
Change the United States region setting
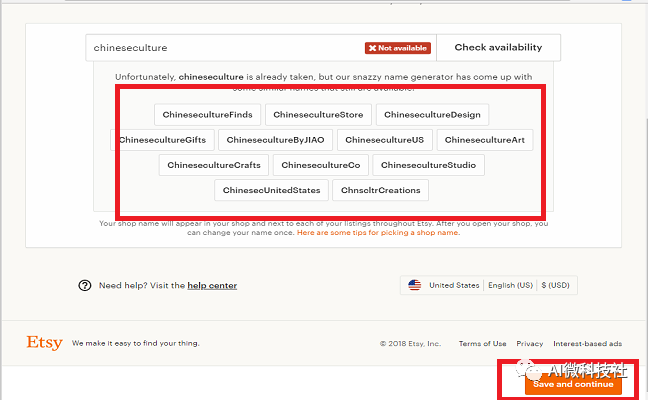[454, 285]
